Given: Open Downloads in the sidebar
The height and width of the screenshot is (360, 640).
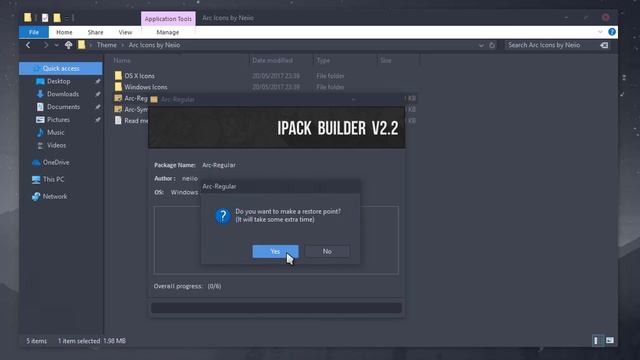Looking at the screenshot, I should 63,94.
